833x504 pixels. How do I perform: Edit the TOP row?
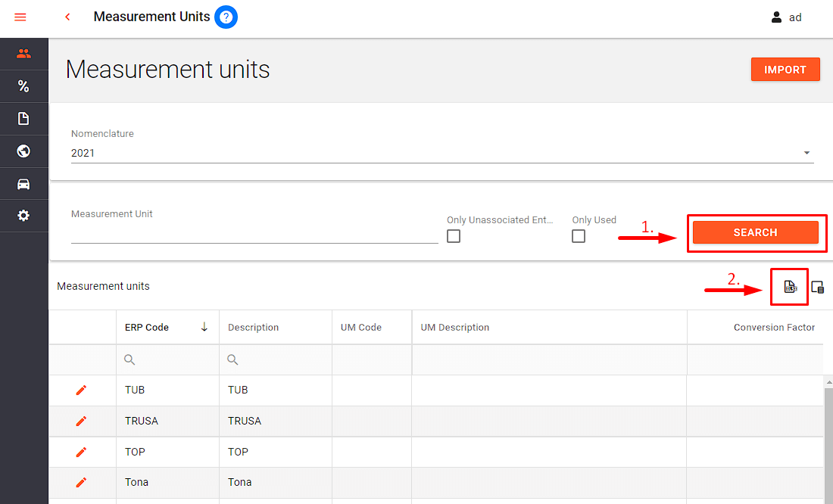pos(81,452)
